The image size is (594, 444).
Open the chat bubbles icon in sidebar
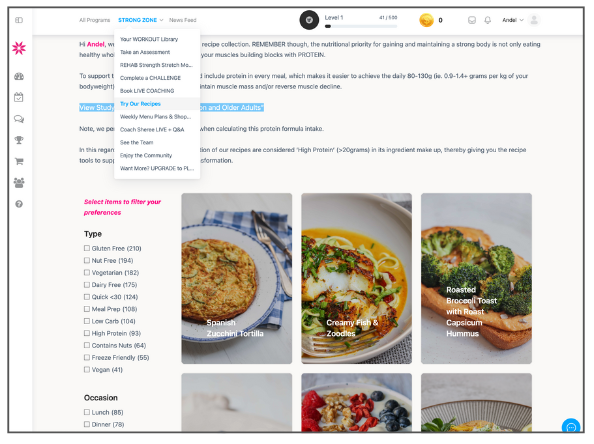coord(19,119)
